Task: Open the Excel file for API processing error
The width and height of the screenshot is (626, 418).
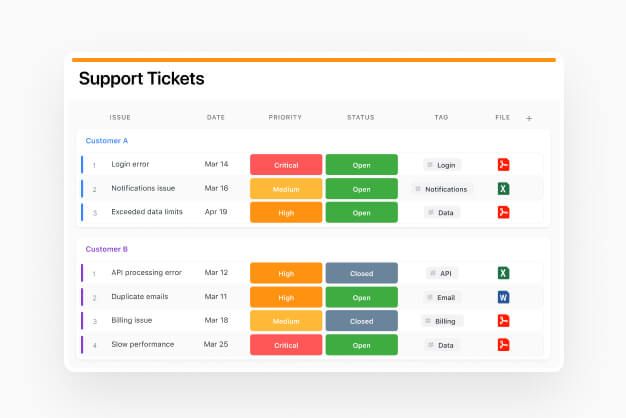Action: 503,273
